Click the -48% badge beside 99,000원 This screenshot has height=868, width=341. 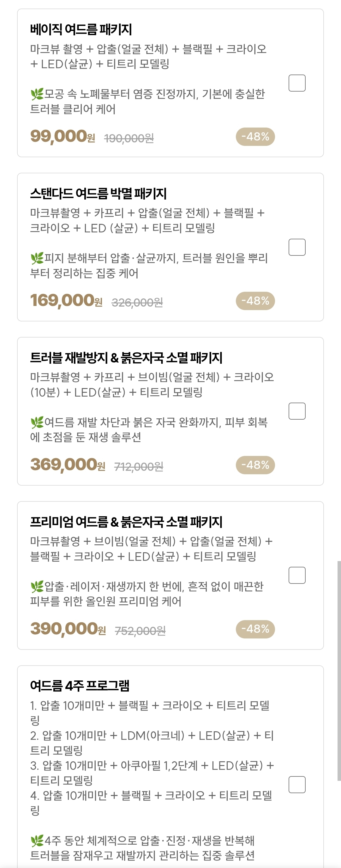point(255,137)
